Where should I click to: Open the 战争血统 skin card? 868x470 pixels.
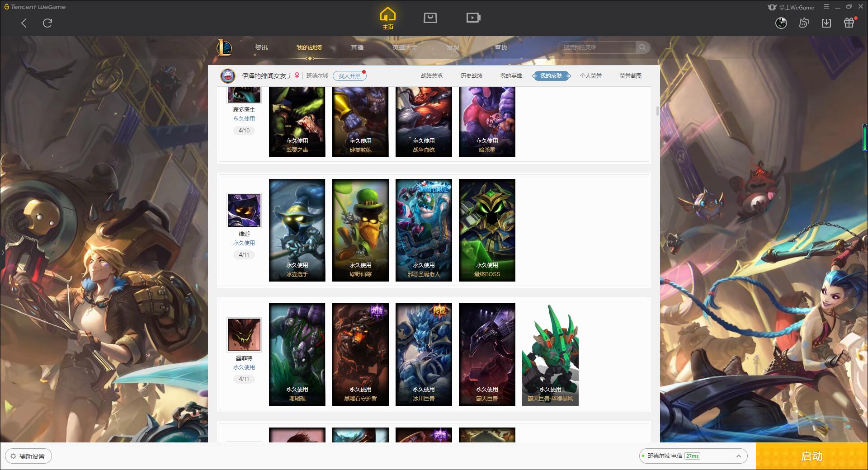[424, 122]
